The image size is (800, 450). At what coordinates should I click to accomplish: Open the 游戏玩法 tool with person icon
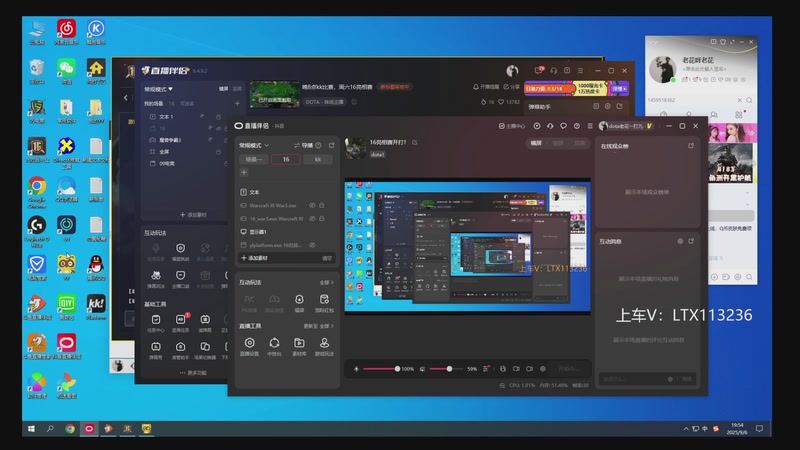pos(324,346)
